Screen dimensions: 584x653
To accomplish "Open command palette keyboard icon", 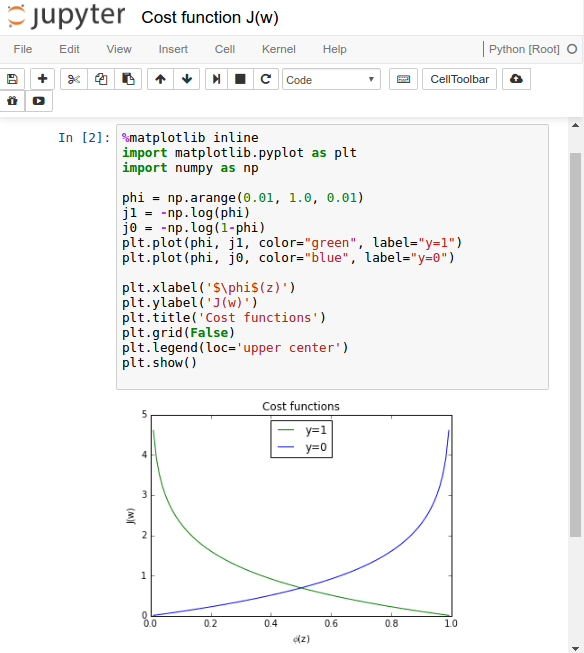I will tap(403, 79).
